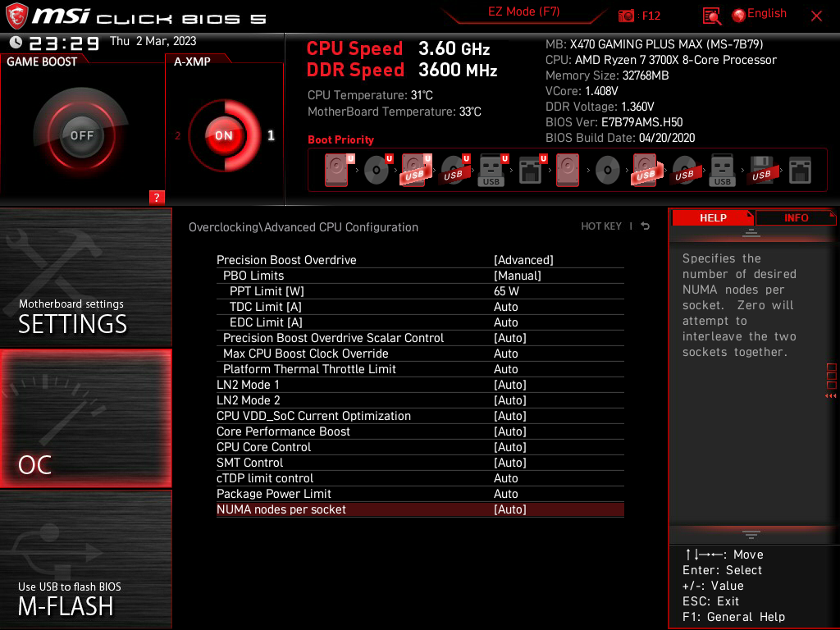
Task: Open the SMT Control option
Action: click(420, 463)
